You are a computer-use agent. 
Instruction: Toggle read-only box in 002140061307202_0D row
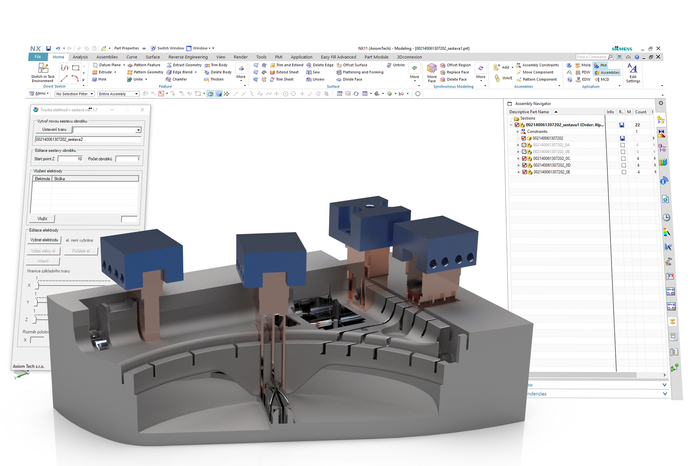tap(623, 165)
